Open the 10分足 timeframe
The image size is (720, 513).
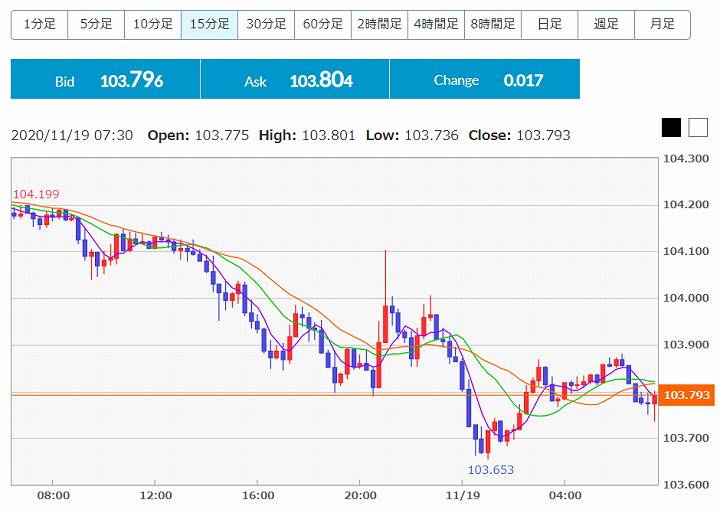pyautogui.click(x=153, y=24)
